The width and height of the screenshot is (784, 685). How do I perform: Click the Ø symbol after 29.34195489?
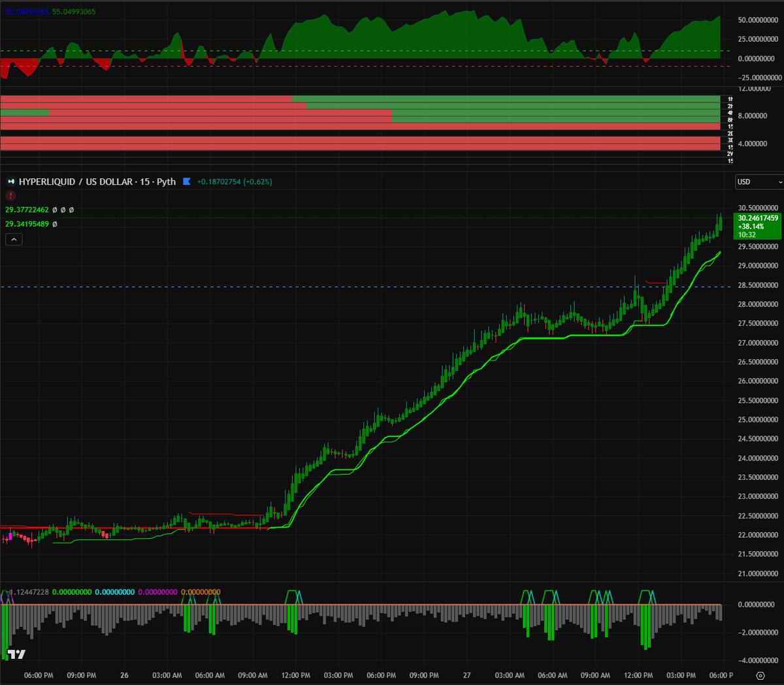[54, 224]
